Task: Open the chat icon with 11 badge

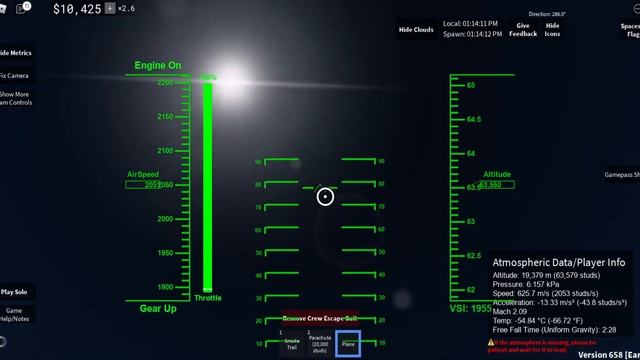Action: [x=22, y=8]
